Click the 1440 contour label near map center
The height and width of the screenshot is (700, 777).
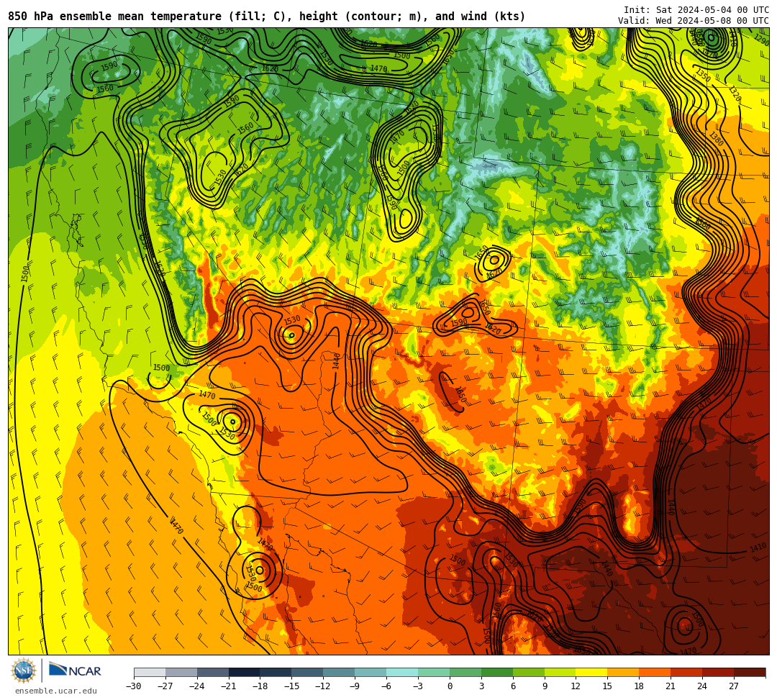[337, 361]
